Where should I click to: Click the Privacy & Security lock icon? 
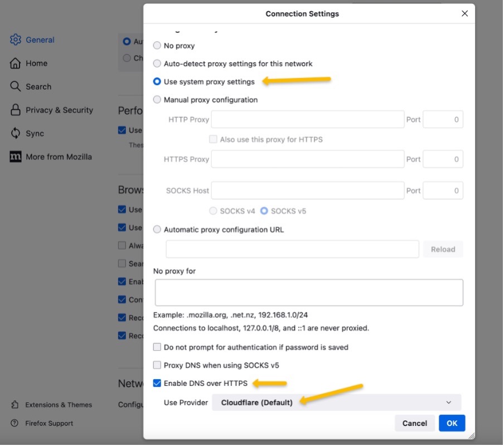[16, 110]
